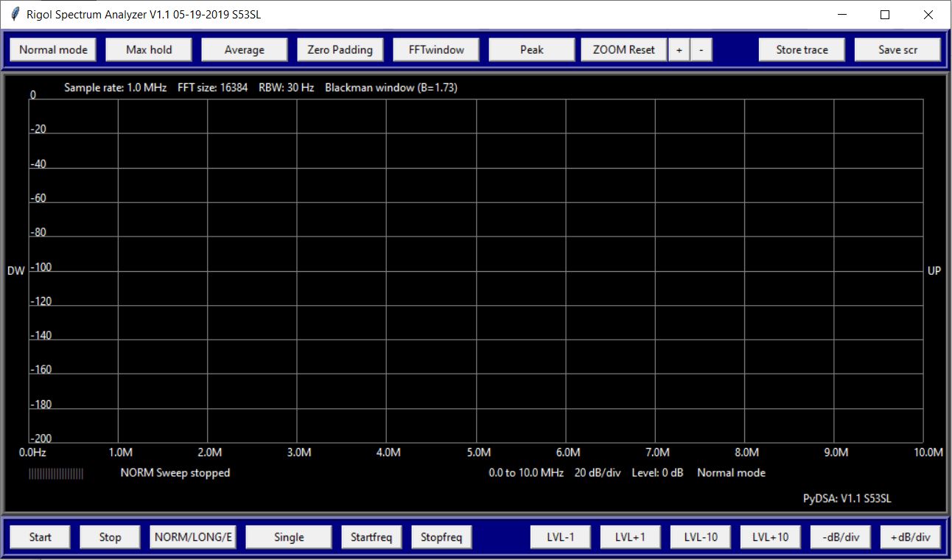Open the Startfreq entry

tap(371, 537)
